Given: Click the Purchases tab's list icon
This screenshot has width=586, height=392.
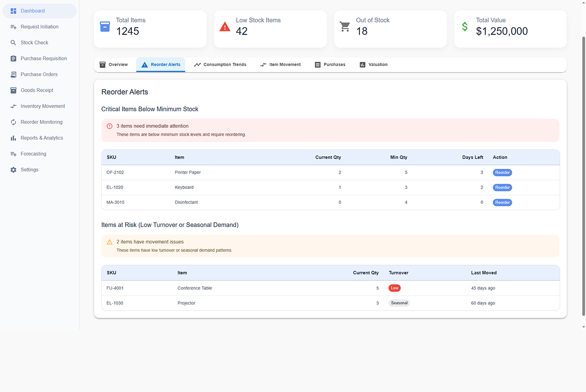Looking at the screenshot, I should pyautogui.click(x=318, y=65).
